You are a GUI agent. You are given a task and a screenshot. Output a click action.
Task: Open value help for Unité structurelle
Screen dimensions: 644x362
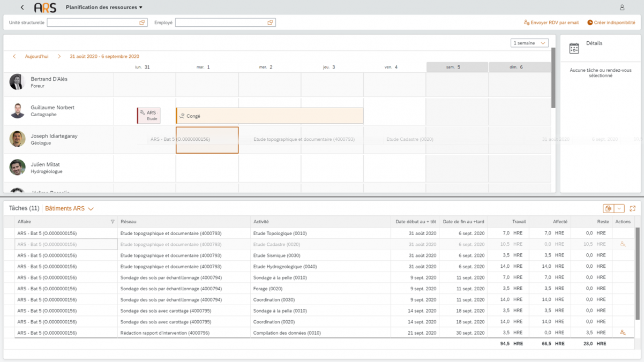pos(142,22)
